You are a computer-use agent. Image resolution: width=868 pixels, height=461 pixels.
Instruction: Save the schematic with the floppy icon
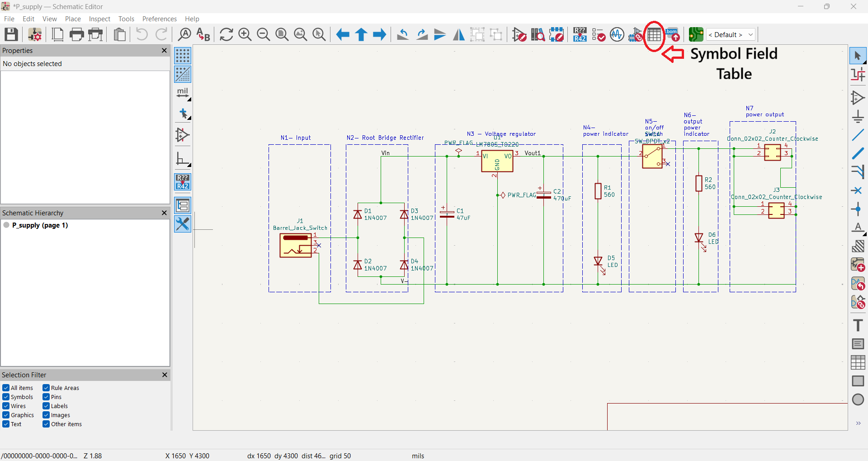point(11,34)
